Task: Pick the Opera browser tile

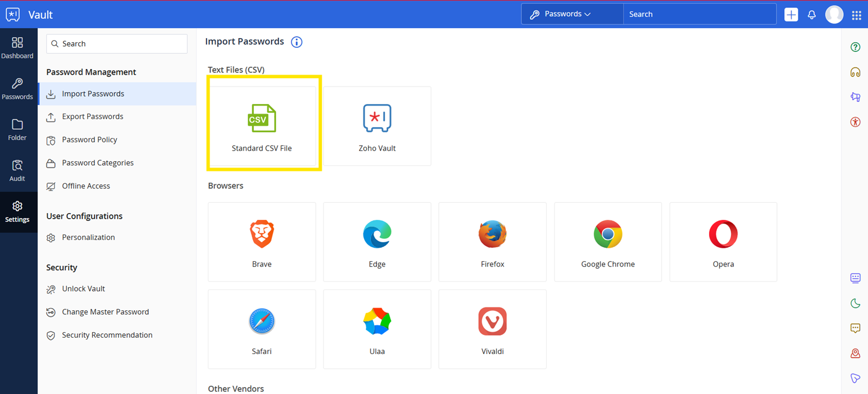Action: 724,242
